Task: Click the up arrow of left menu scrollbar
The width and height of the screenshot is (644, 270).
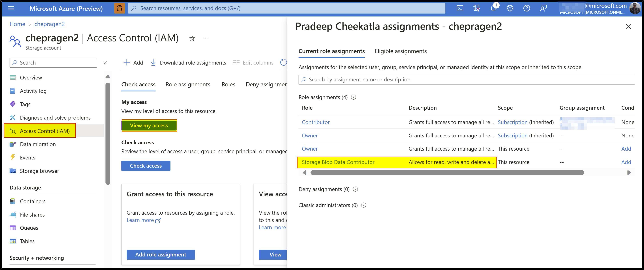Action: pos(108,77)
